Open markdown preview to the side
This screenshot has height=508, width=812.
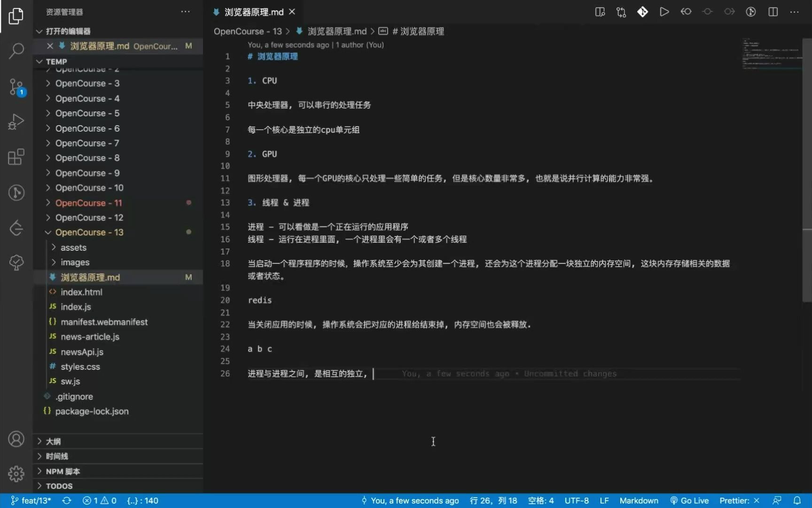click(x=600, y=12)
